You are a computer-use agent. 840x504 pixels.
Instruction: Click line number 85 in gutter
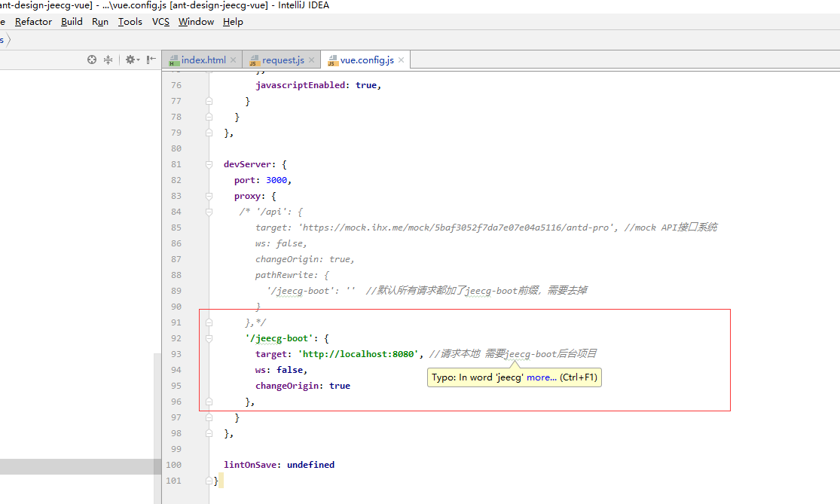pos(176,228)
